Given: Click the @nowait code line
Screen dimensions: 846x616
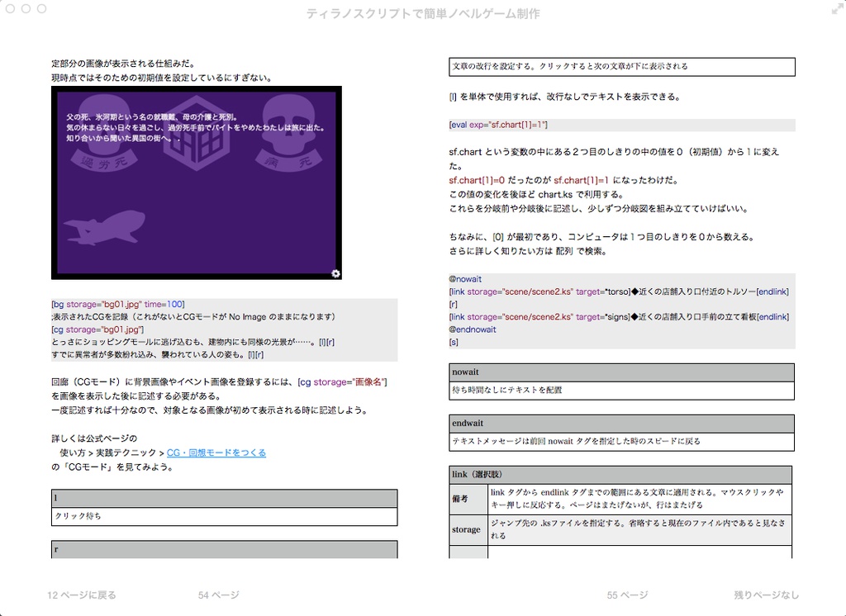Looking at the screenshot, I should click(465, 279).
